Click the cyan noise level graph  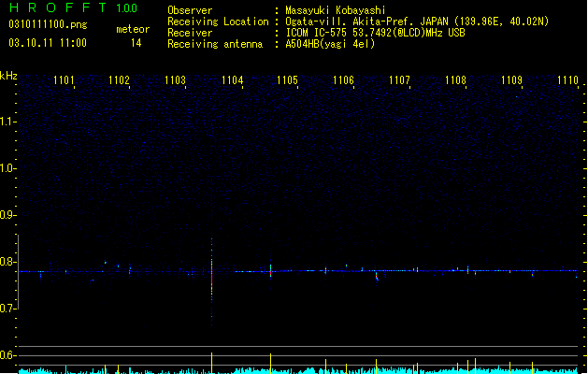[298, 370]
